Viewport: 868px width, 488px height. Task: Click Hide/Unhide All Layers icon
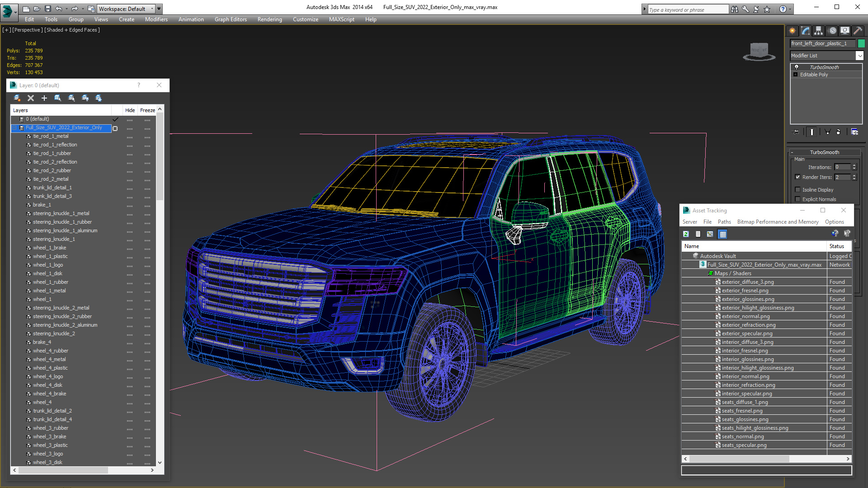point(85,98)
